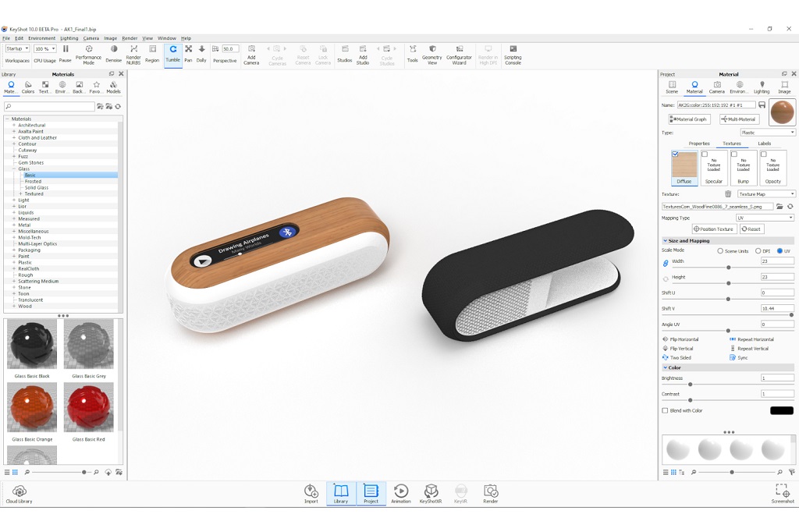
Task: Open the Animation panel
Action: (x=400, y=494)
